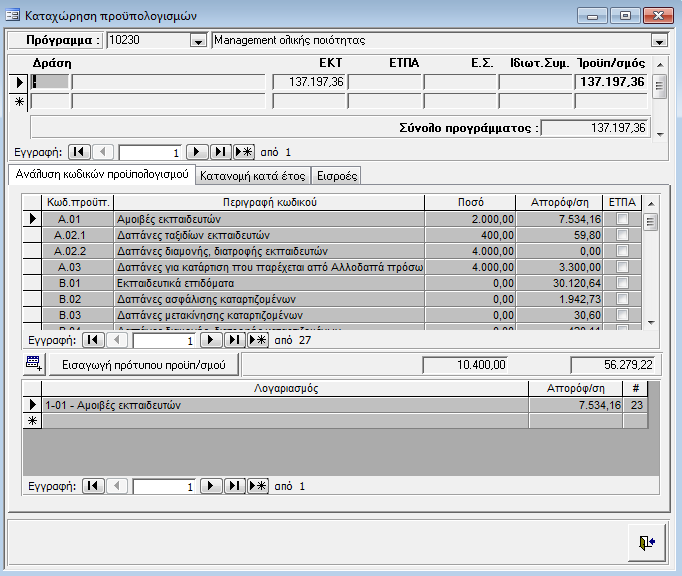Check ΕΤΠΑ checkbox for row B.01
Screen dimensions: 682x576
(623, 283)
